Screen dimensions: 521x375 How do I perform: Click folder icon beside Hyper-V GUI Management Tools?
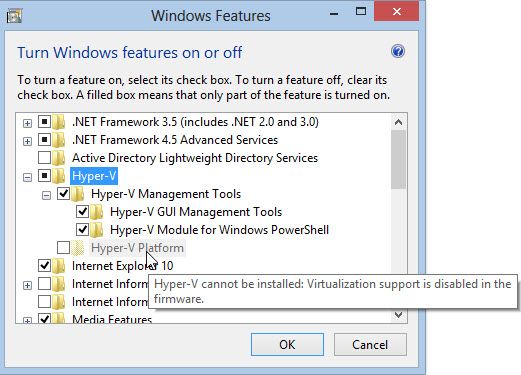click(97, 212)
